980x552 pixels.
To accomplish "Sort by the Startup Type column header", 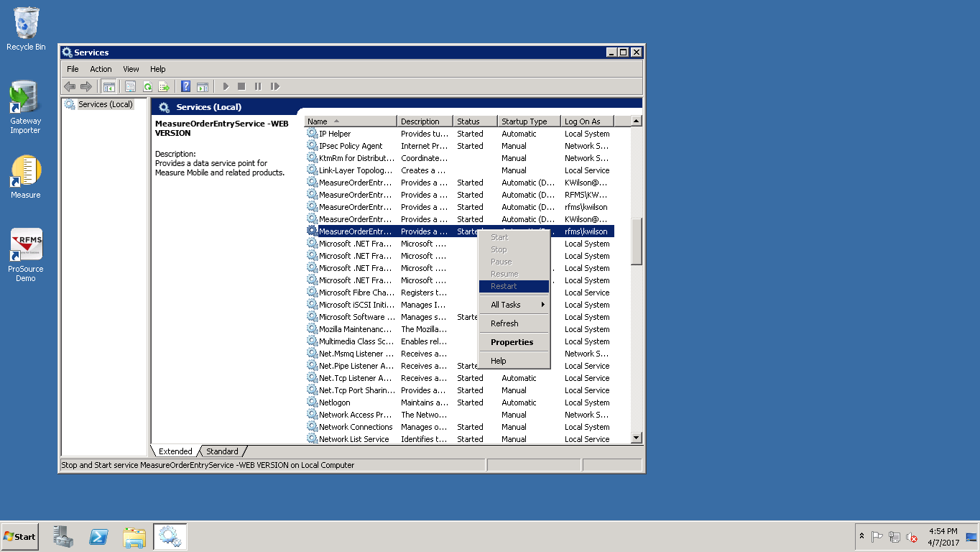I will point(530,121).
